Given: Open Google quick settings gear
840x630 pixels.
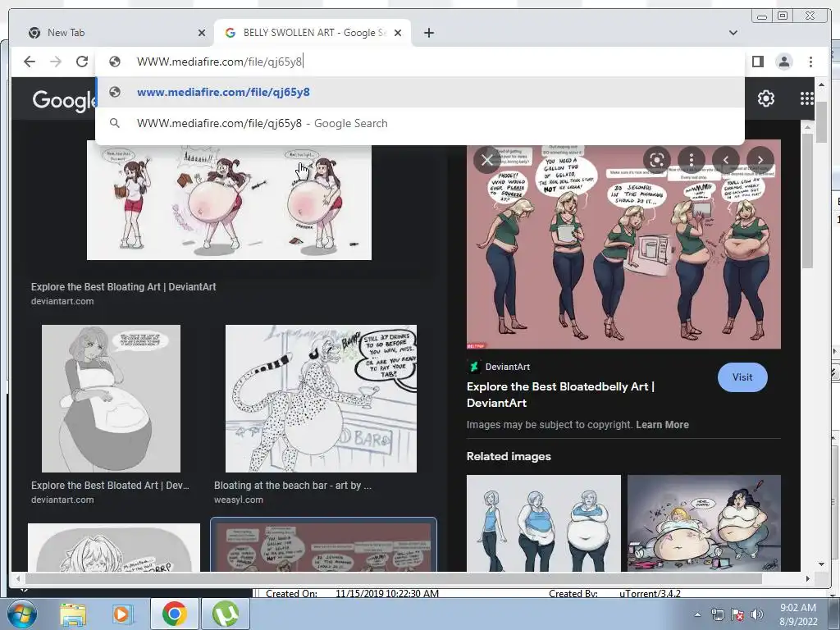Looking at the screenshot, I should tap(765, 98).
